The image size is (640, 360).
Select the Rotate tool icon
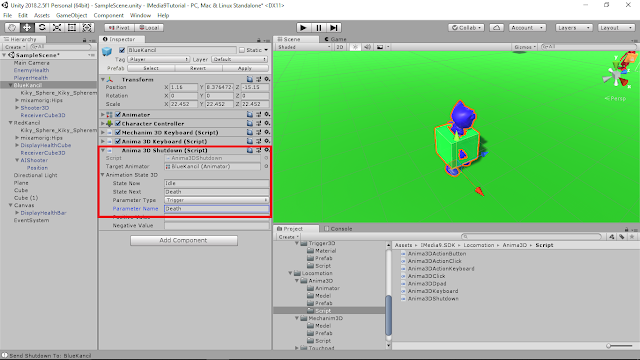[42, 27]
